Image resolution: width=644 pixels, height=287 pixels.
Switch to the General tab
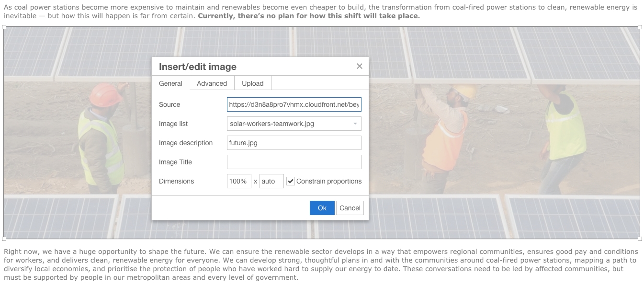pyautogui.click(x=170, y=83)
